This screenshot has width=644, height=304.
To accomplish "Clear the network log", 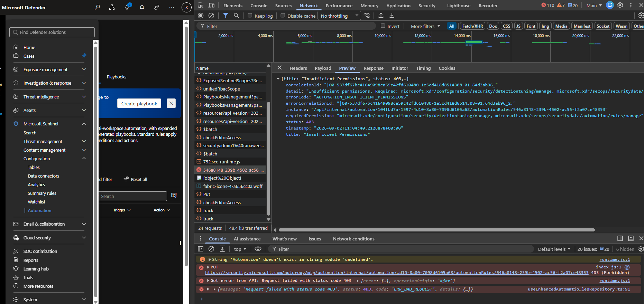I will [x=211, y=16].
